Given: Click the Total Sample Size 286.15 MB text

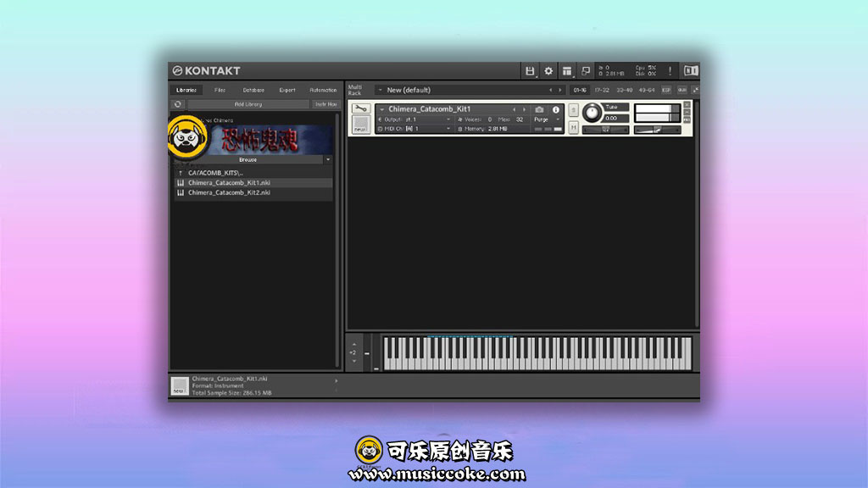Looking at the screenshot, I should click(231, 393).
